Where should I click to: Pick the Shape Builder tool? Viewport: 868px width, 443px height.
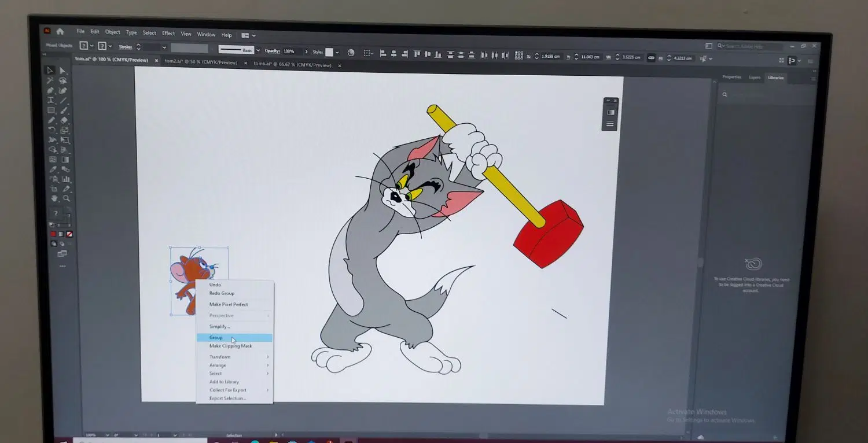pyautogui.click(x=52, y=150)
